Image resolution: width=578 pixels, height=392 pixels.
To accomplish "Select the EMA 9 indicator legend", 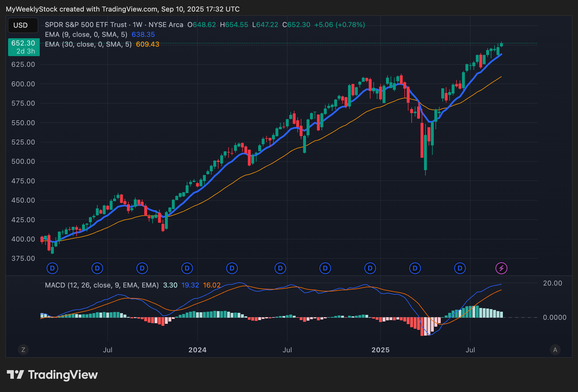I will [x=86, y=35].
